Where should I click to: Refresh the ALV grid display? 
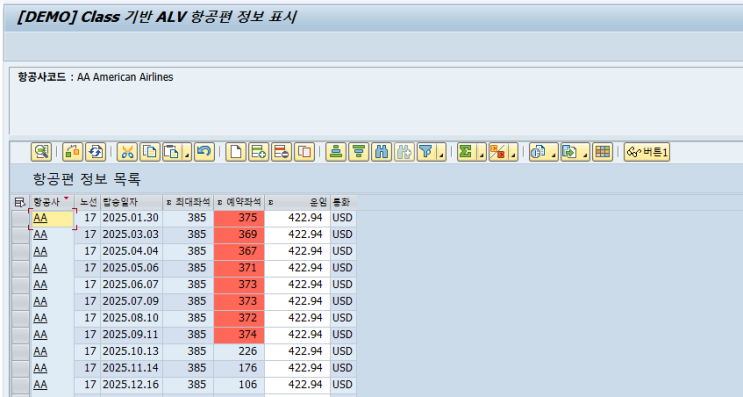pyautogui.click(x=95, y=152)
